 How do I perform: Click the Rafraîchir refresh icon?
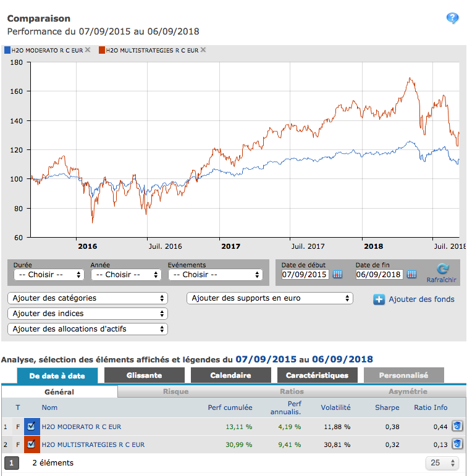[x=443, y=269]
